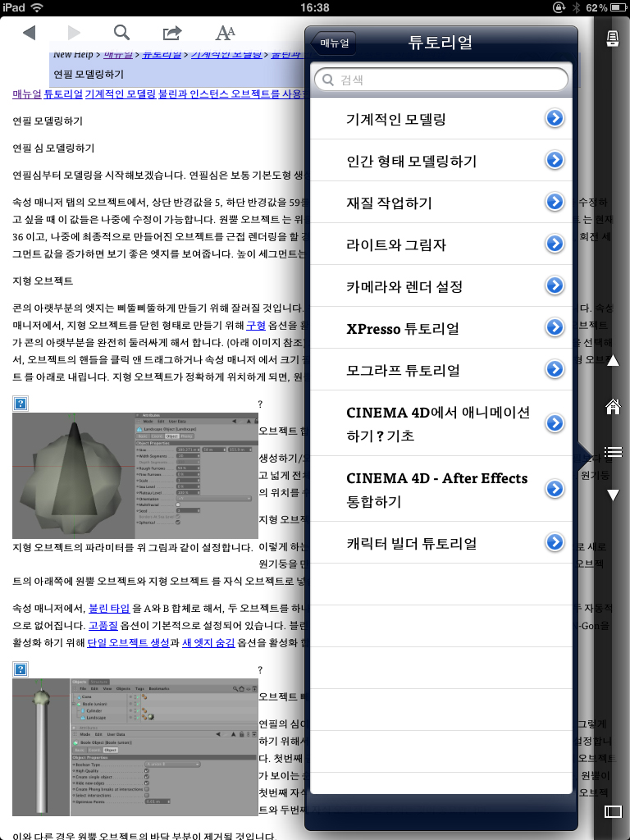
Task: Tap disclosure arrow beside XPresso 튜토리얼
Action: coord(555,327)
